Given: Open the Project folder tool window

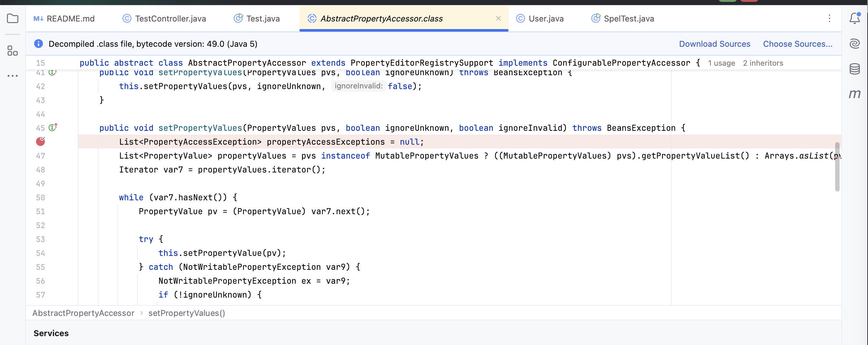Looking at the screenshot, I should click(12, 18).
